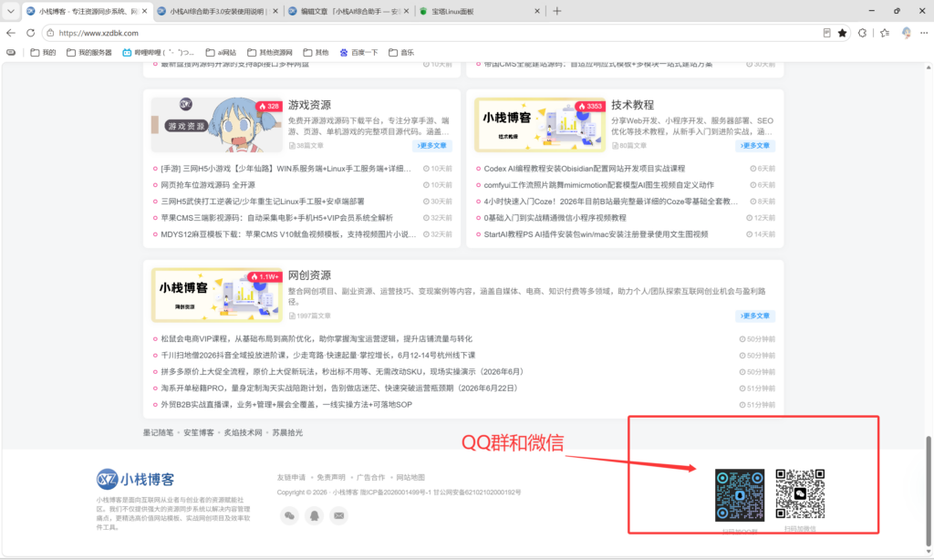Click the email envelope icon in the footer
The height and width of the screenshot is (560, 934).
click(x=339, y=515)
